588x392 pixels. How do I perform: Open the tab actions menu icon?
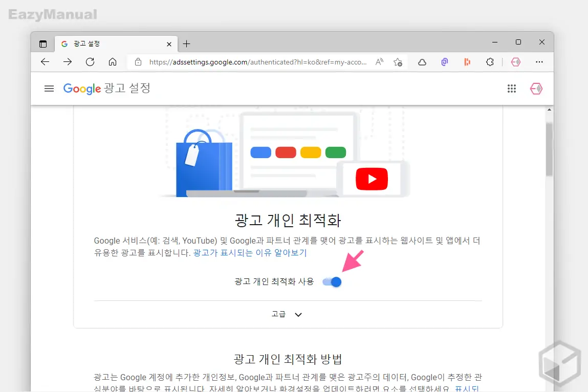(x=43, y=44)
